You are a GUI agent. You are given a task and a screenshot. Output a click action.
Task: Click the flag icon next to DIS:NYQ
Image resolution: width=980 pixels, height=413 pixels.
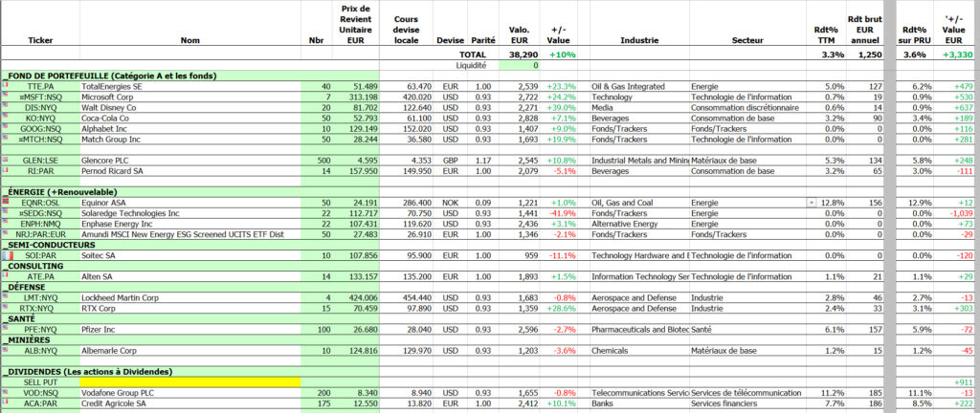(5, 106)
